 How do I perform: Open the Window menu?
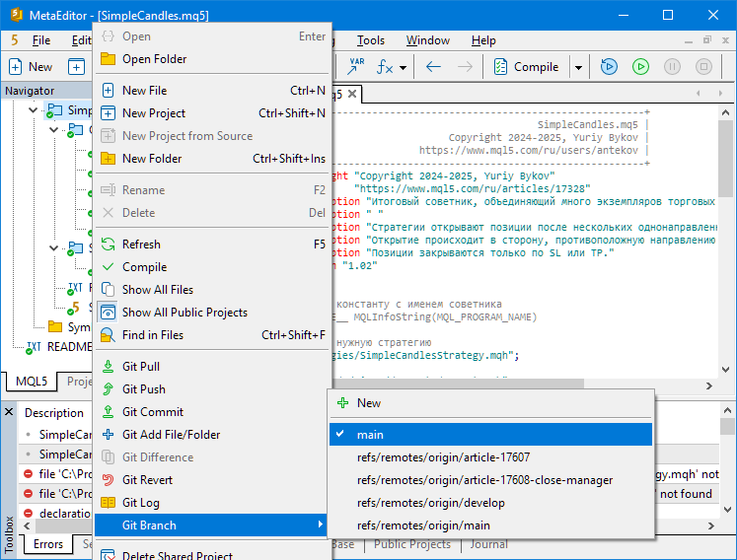pyautogui.click(x=428, y=40)
